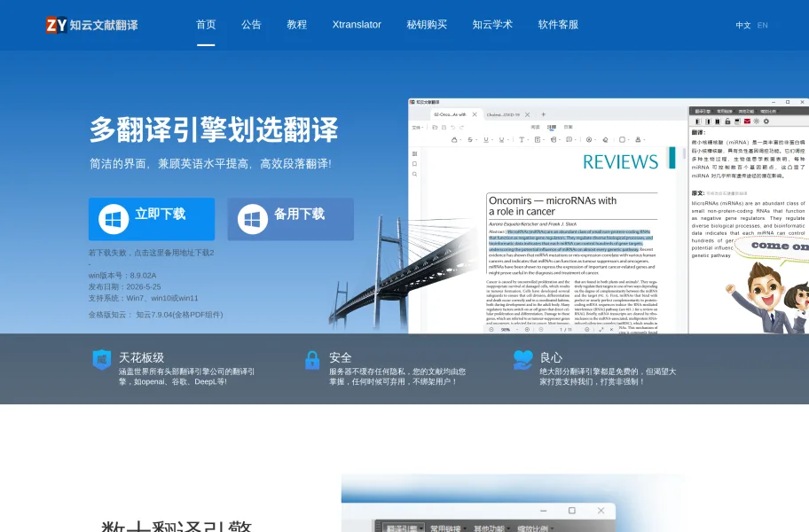
Task: Click the 良心 feature heading
Action: pyautogui.click(x=551, y=357)
